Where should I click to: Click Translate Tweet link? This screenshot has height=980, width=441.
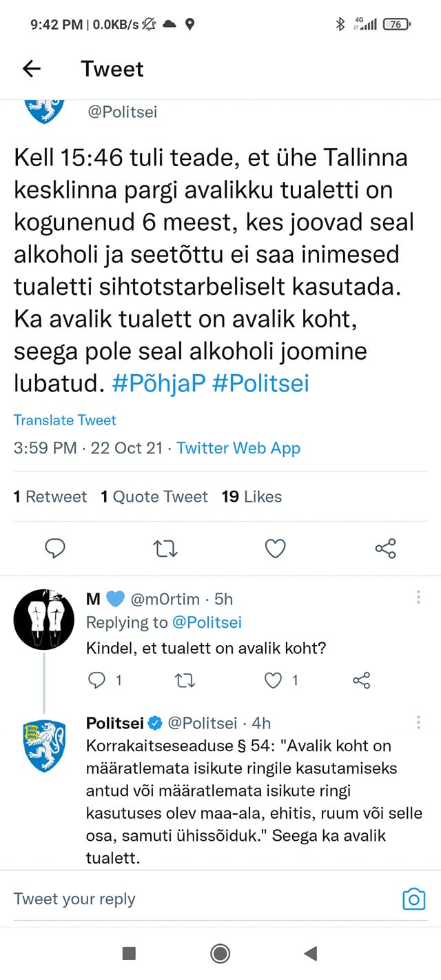(65, 420)
